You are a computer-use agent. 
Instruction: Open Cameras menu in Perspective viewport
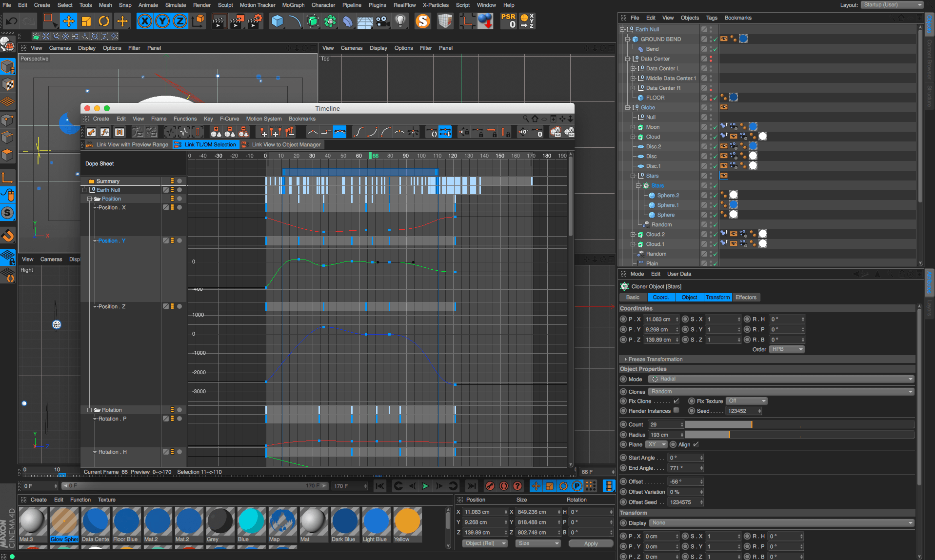60,48
